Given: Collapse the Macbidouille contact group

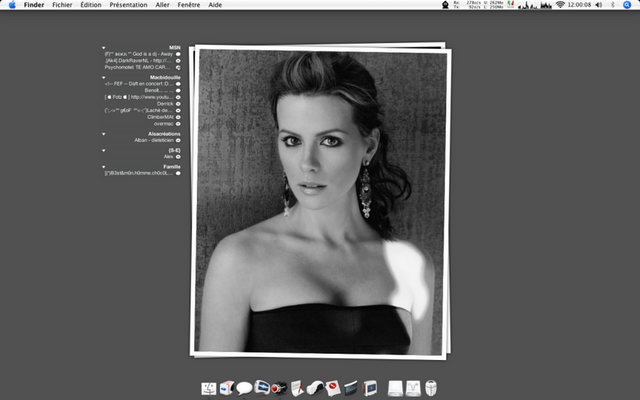Looking at the screenshot, I should coord(103,75).
